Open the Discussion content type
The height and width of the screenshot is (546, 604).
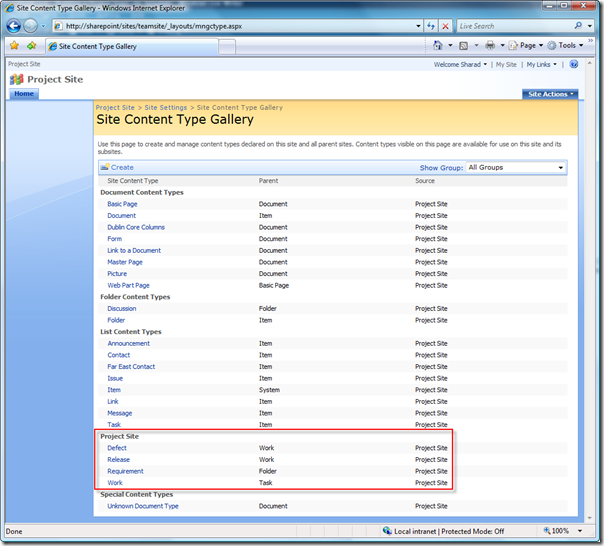[122, 308]
